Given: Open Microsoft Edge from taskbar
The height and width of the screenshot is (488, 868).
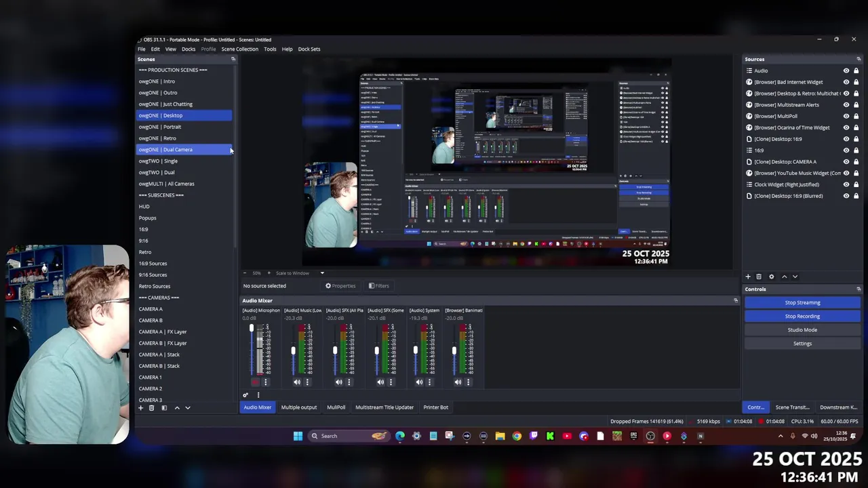Looking at the screenshot, I should [400, 436].
